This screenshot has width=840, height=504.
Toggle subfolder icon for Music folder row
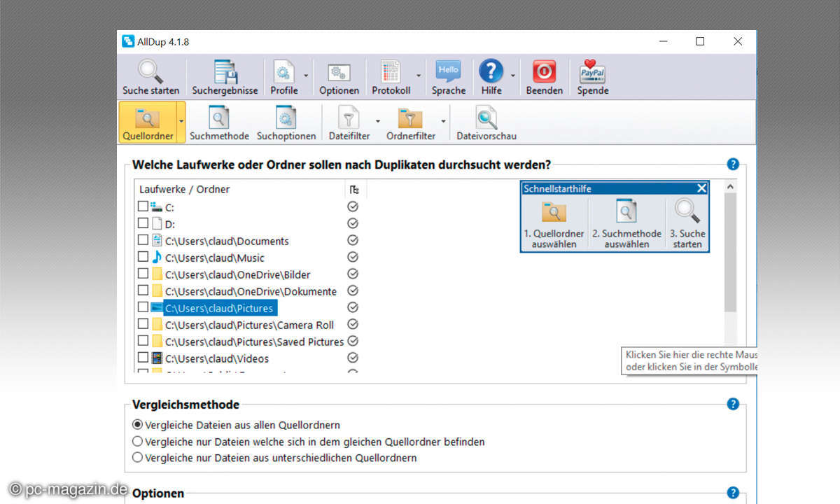point(353,257)
